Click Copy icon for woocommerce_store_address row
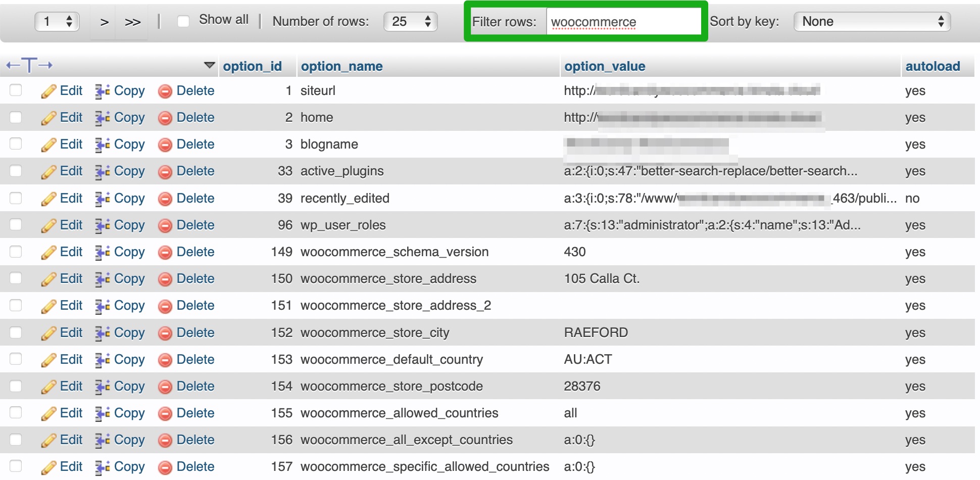The width and height of the screenshot is (980, 480). 103,279
